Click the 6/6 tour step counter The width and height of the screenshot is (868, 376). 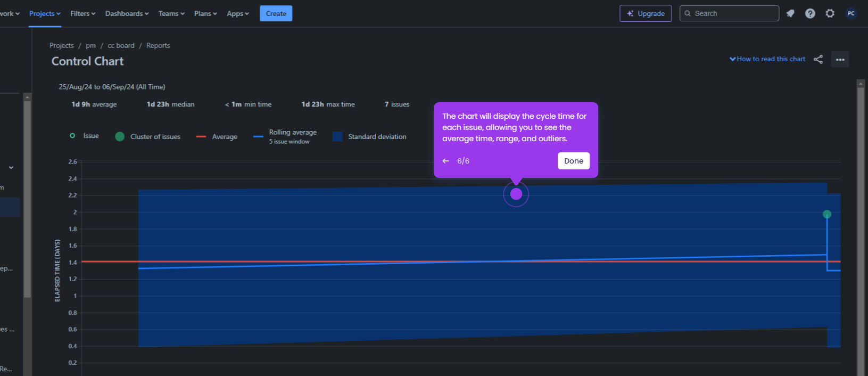(464, 161)
